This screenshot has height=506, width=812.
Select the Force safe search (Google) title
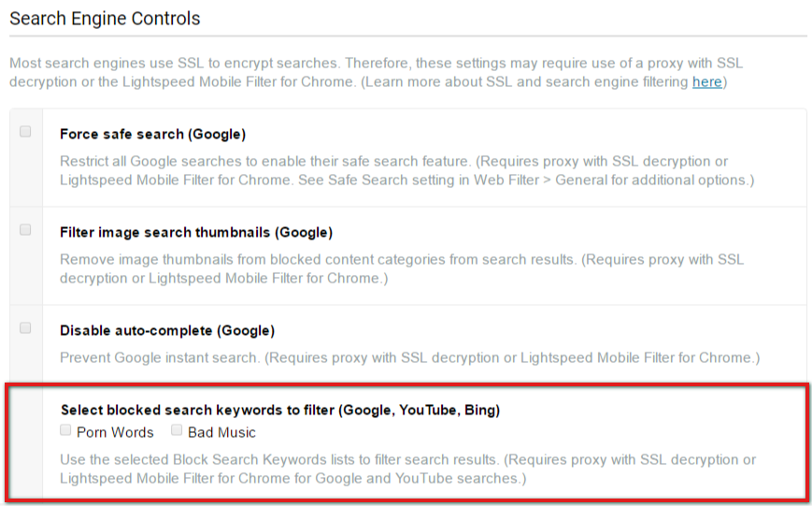tap(152, 135)
